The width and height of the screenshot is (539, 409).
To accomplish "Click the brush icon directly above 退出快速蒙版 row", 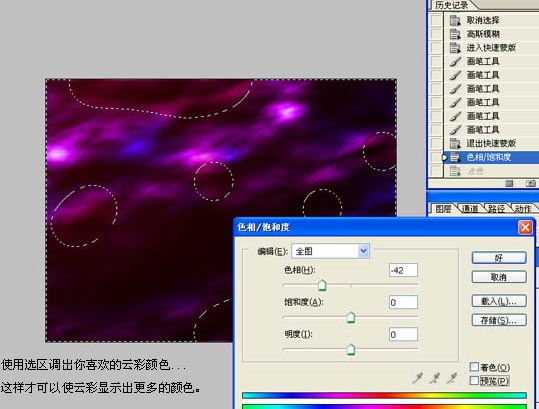I will tap(455, 130).
